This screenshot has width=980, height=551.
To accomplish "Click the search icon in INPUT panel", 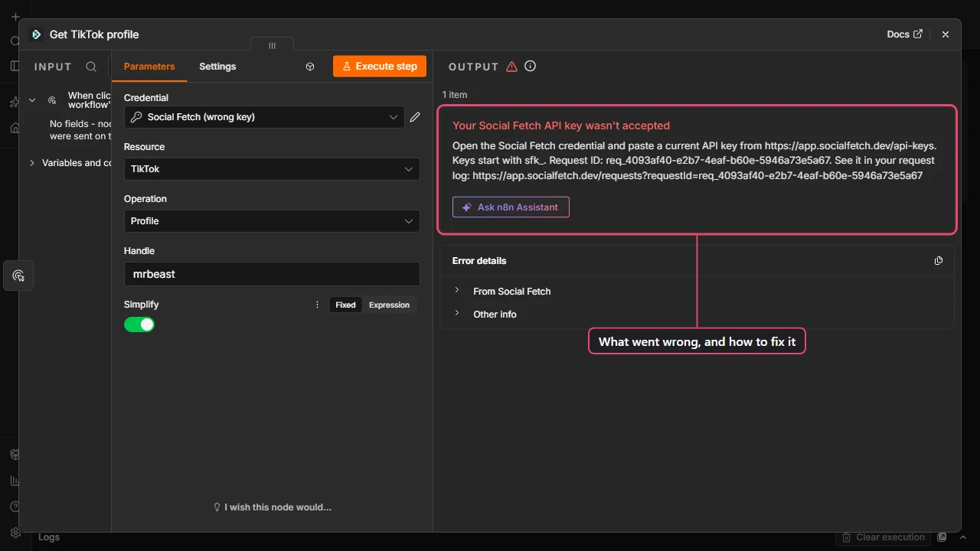I will coord(91,67).
